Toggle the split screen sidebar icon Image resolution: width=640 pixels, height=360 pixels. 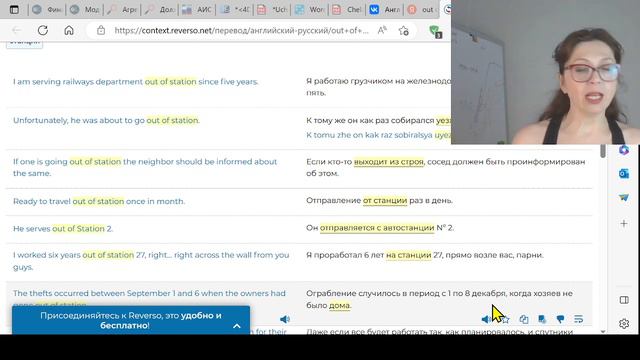[x=624, y=300]
